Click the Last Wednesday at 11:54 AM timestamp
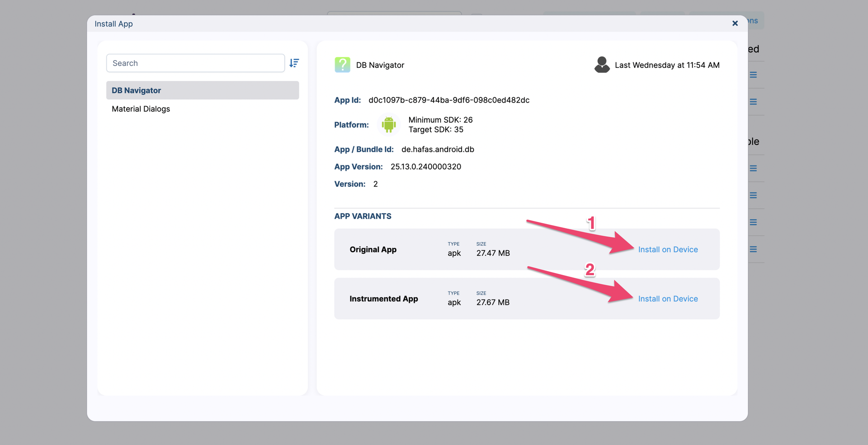Screen dimensions: 868x445 click(667, 65)
